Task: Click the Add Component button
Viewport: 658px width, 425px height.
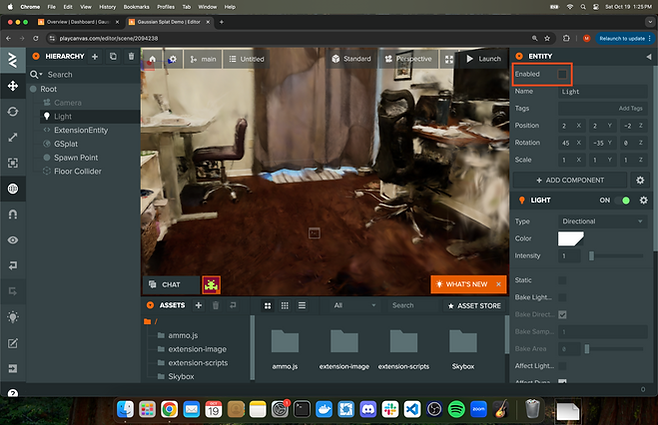Action: 570,180
